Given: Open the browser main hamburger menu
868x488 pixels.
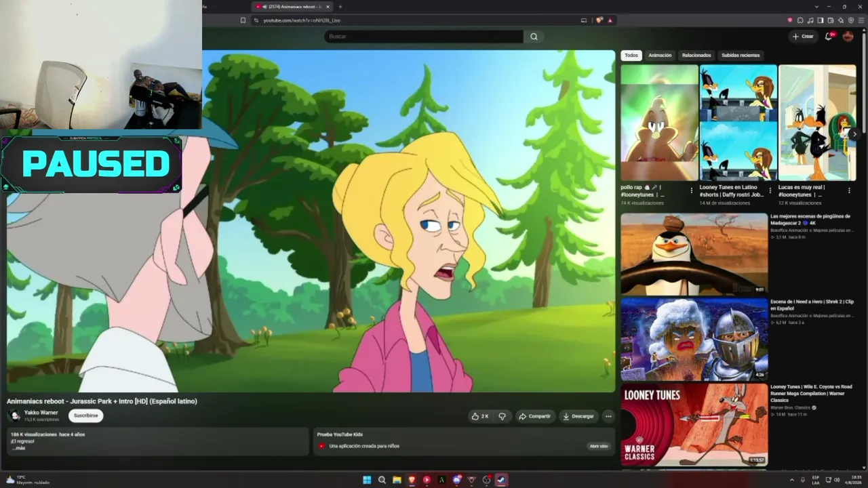Looking at the screenshot, I should [x=861, y=20].
